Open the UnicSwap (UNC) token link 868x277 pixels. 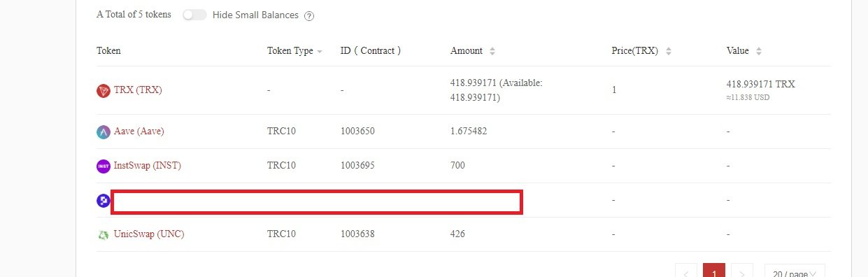pyautogui.click(x=149, y=234)
